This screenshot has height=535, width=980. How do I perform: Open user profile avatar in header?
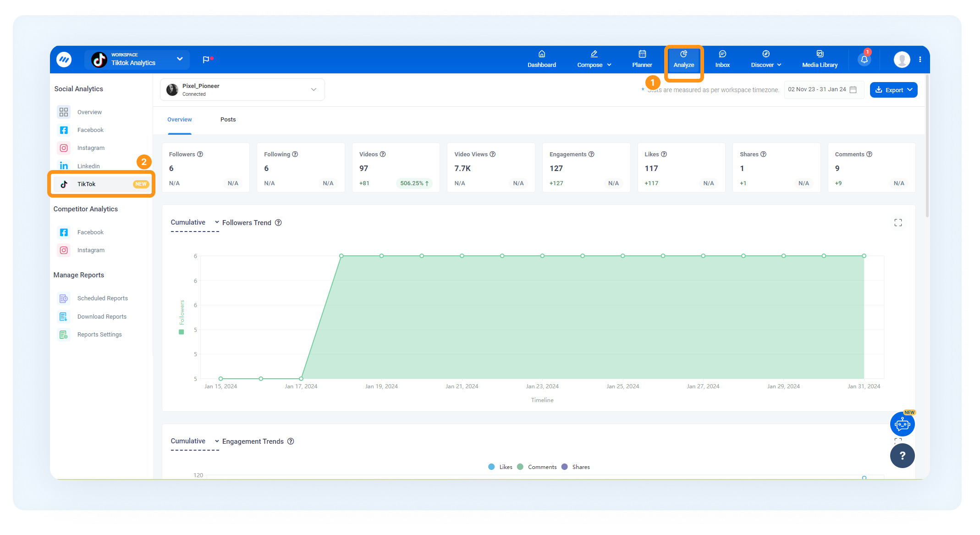point(902,60)
